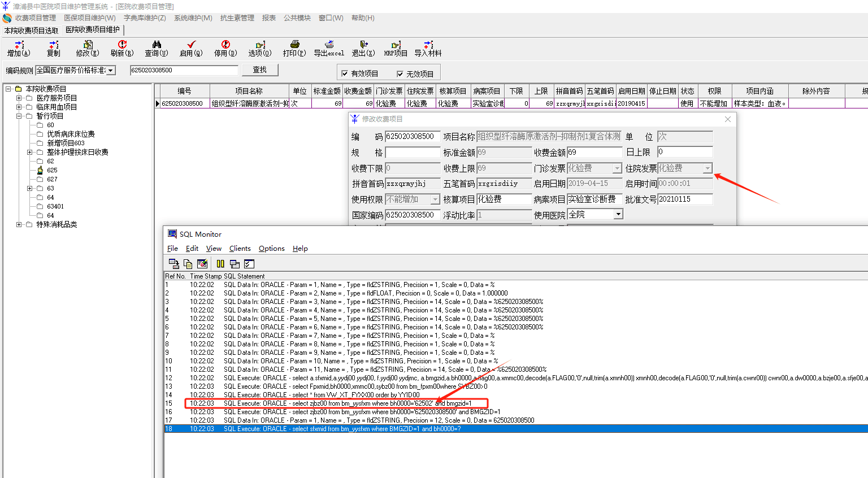Click the SQL Monitor window title icon
The height and width of the screenshot is (478, 868).
[172, 234]
